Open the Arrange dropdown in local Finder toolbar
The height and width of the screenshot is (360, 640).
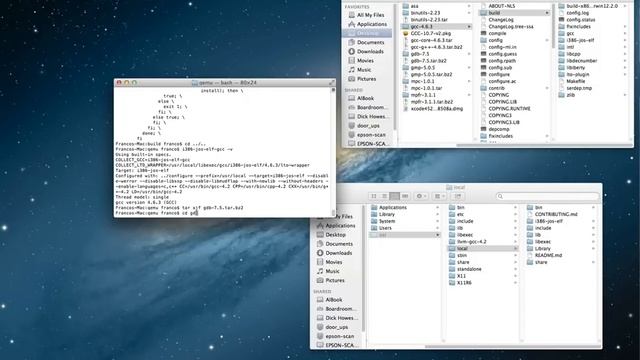click(x=440, y=196)
